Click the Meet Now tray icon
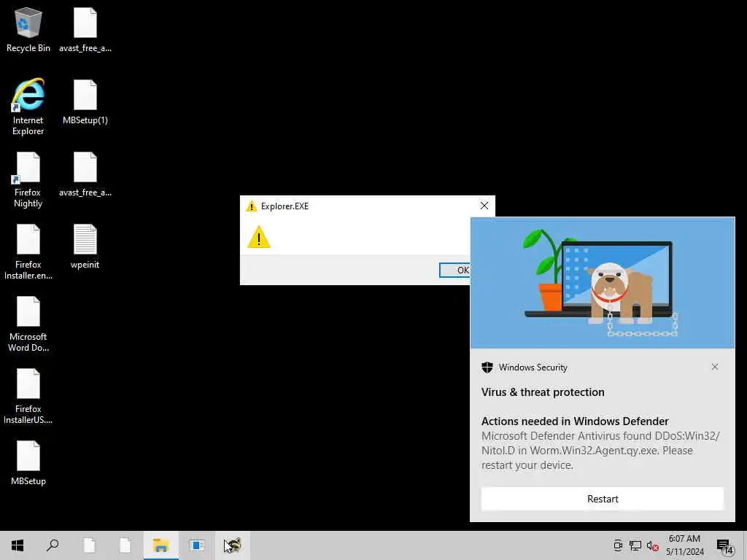Viewport: 747px width, 560px height. (618, 545)
